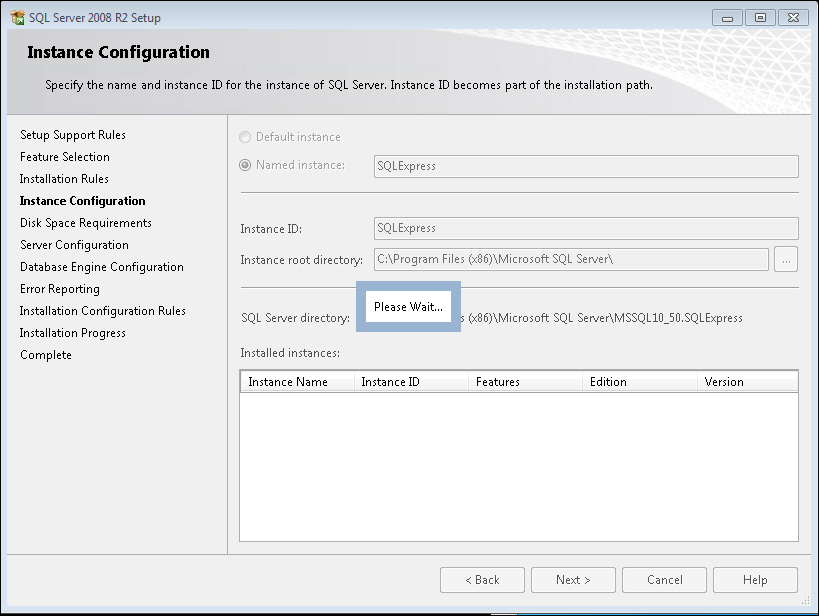Open the browse button for root directory
This screenshot has width=819, height=616.
(786, 260)
